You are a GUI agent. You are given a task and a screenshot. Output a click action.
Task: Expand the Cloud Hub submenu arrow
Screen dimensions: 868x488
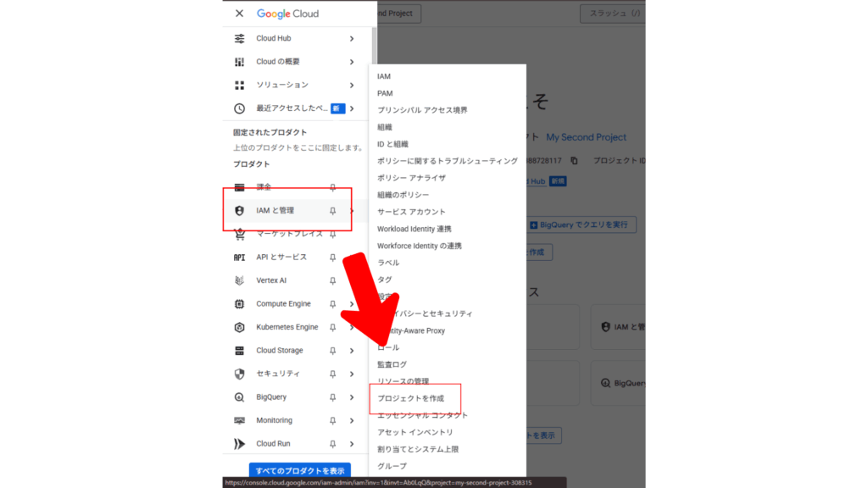pyautogui.click(x=352, y=39)
